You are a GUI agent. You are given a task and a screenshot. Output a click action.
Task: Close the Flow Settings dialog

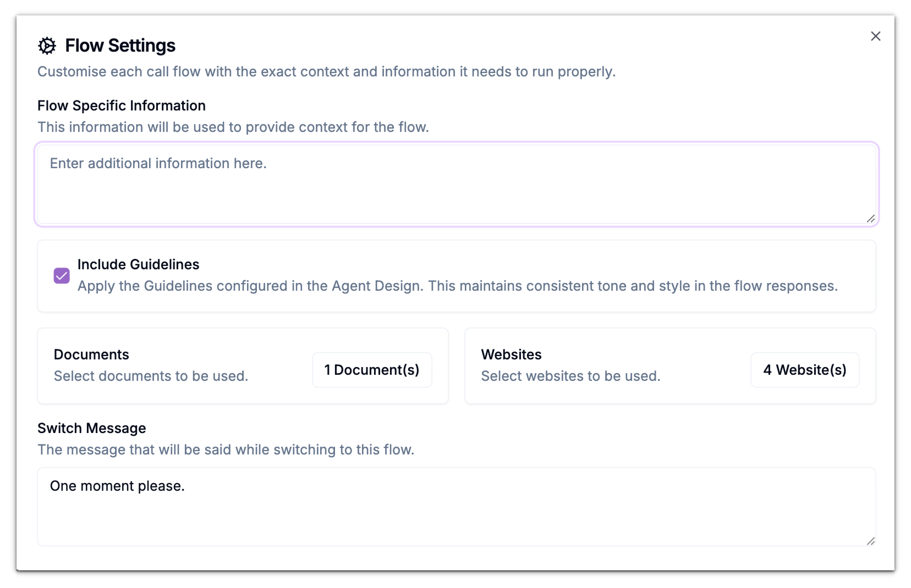point(876,36)
